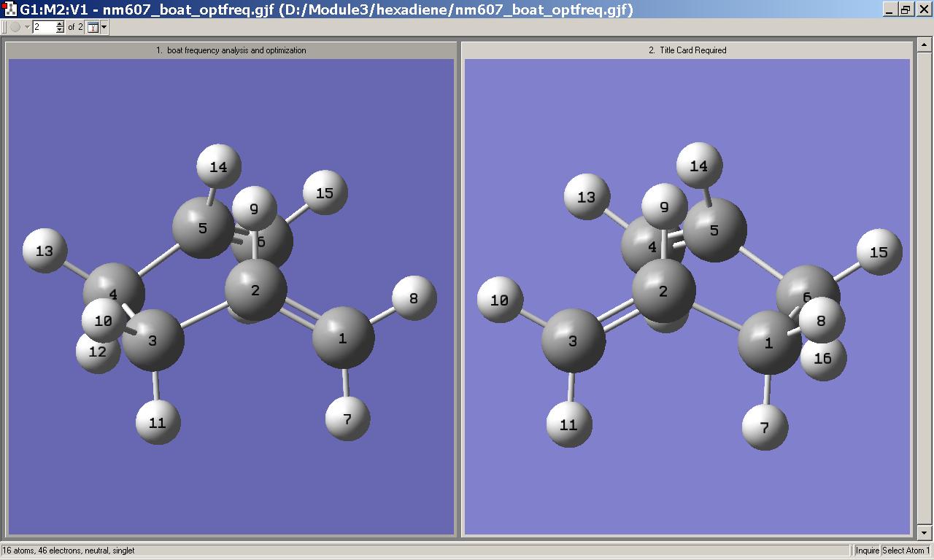
Task: Click the current frame number field
Action: coord(44,27)
